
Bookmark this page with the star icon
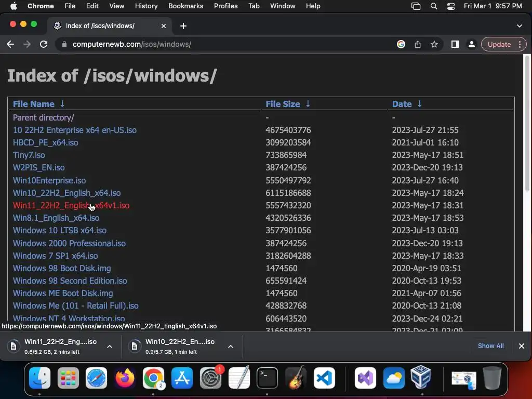pos(434,45)
